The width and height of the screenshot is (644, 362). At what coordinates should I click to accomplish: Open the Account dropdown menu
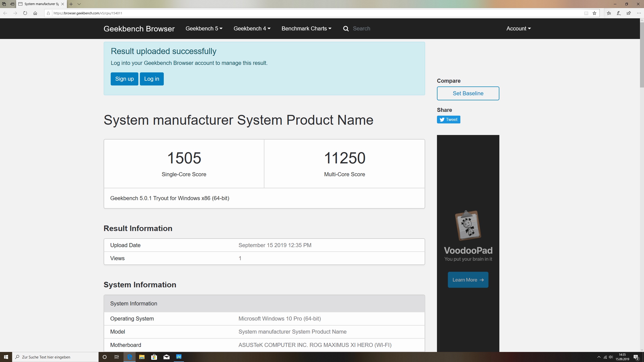(518, 29)
